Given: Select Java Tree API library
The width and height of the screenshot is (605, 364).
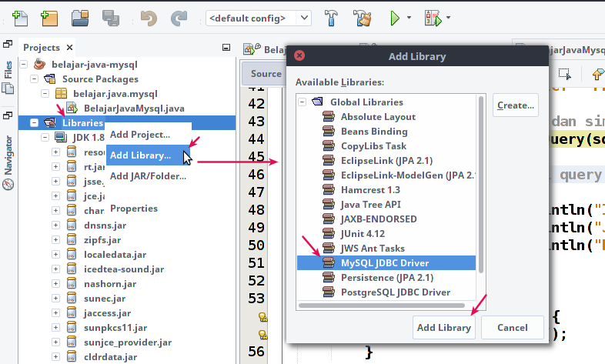Looking at the screenshot, I should [371, 205].
